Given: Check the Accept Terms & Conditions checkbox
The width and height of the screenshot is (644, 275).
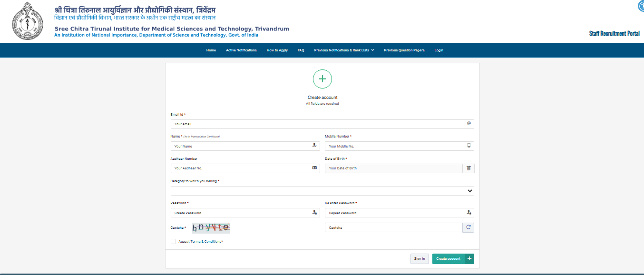Looking at the screenshot, I should pyautogui.click(x=173, y=241).
